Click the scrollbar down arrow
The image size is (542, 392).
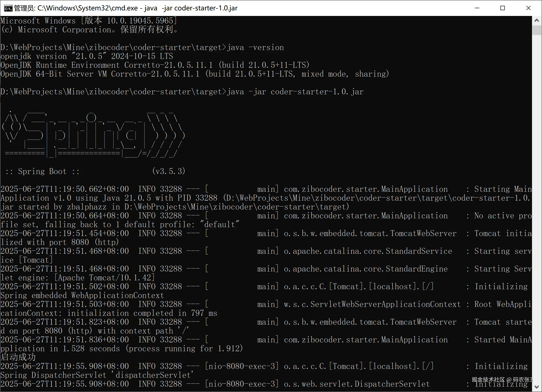click(536, 387)
